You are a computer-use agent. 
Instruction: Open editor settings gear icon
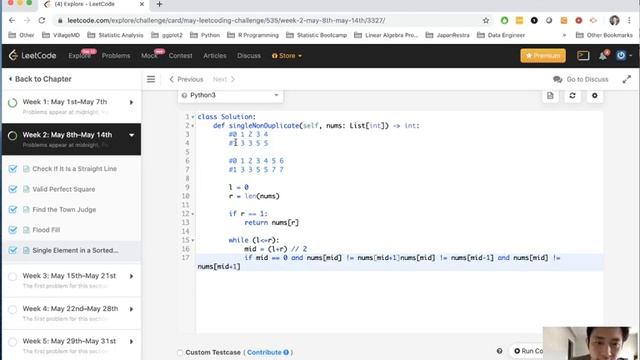(594, 96)
